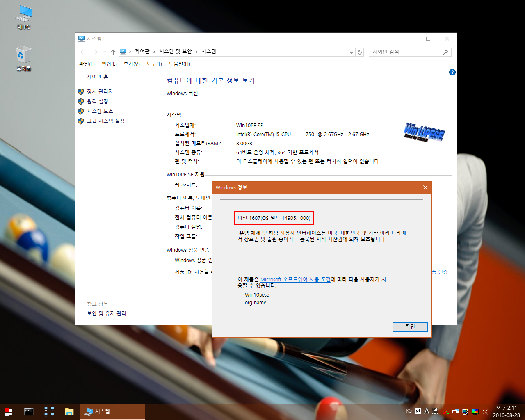The height and width of the screenshot is (420, 525).
Task: Click the shield icon beside 고급 시스템 설정
Action: pos(81,121)
